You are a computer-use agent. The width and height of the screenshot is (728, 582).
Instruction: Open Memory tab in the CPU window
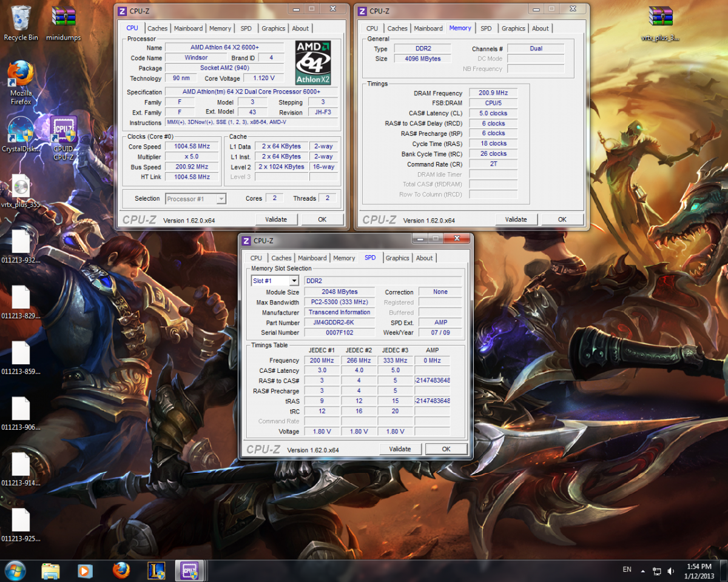(220, 28)
